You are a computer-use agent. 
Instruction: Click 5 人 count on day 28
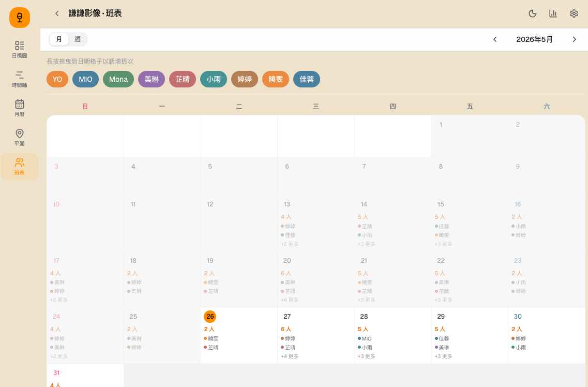click(363, 329)
